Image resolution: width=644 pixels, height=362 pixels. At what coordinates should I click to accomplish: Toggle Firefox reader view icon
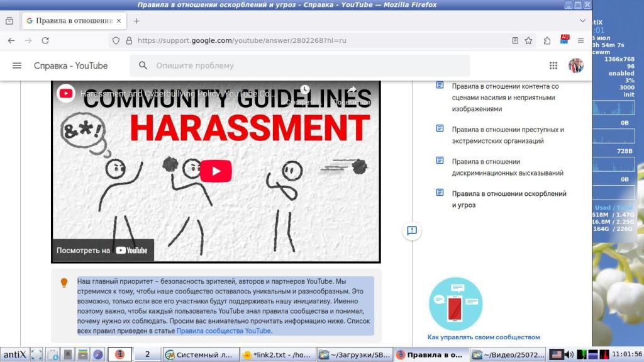515,40
